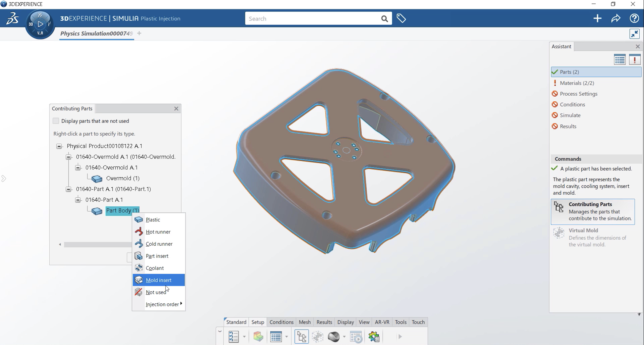The width and height of the screenshot is (644, 345).
Task: Open Injection order submenu
Action: (159, 304)
